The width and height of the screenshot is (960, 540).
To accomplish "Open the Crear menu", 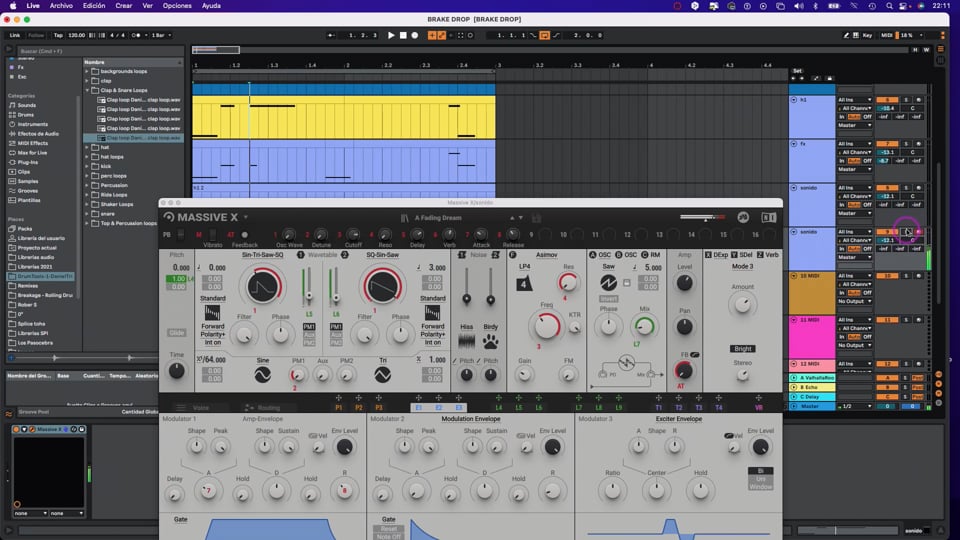I will pos(124,6).
